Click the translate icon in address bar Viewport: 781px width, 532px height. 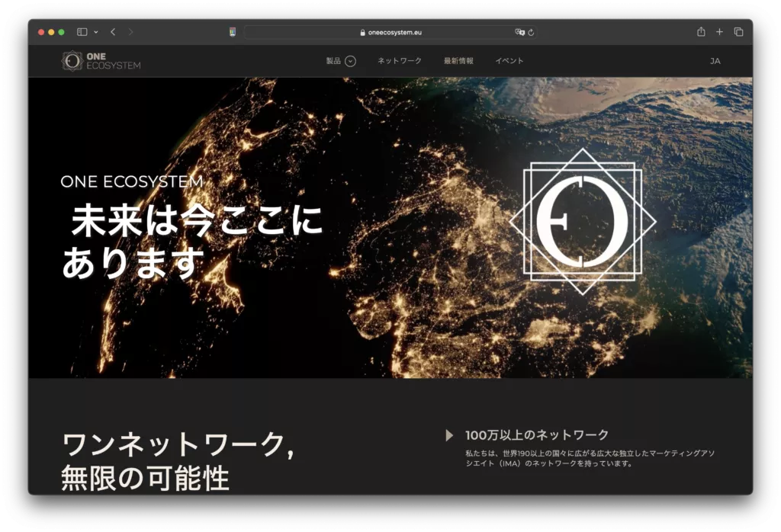[519, 32]
